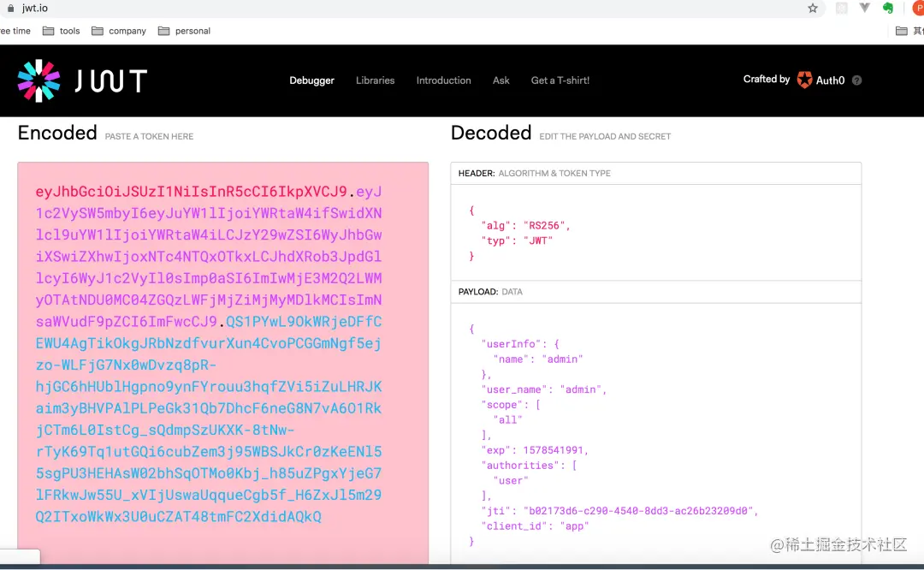The height and width of the screenshot is (570, 924).
Task: Click the "typ": "JWT" header line
Action: coord(518,240)
